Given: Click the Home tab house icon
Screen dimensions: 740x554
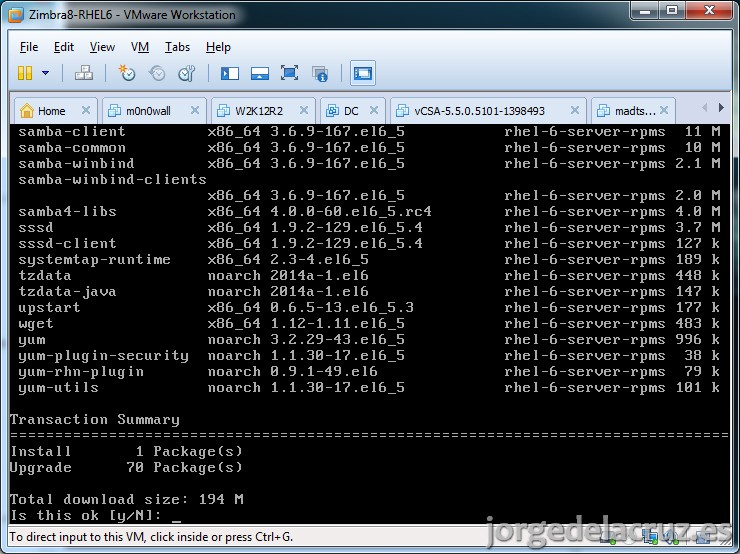Looking at the screenshot, I should click(x=27, y=110).
